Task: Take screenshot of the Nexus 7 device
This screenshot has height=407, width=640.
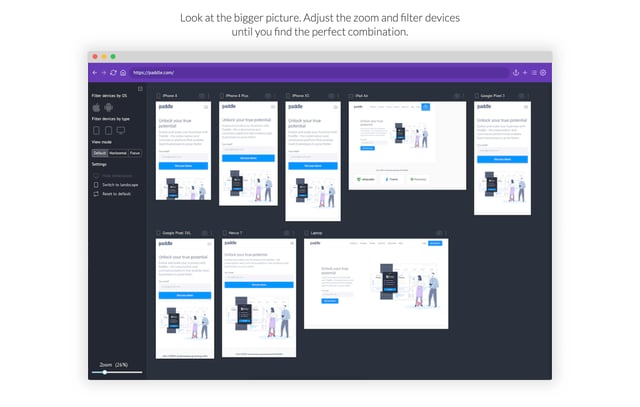Action: click(x=287, y=233)
